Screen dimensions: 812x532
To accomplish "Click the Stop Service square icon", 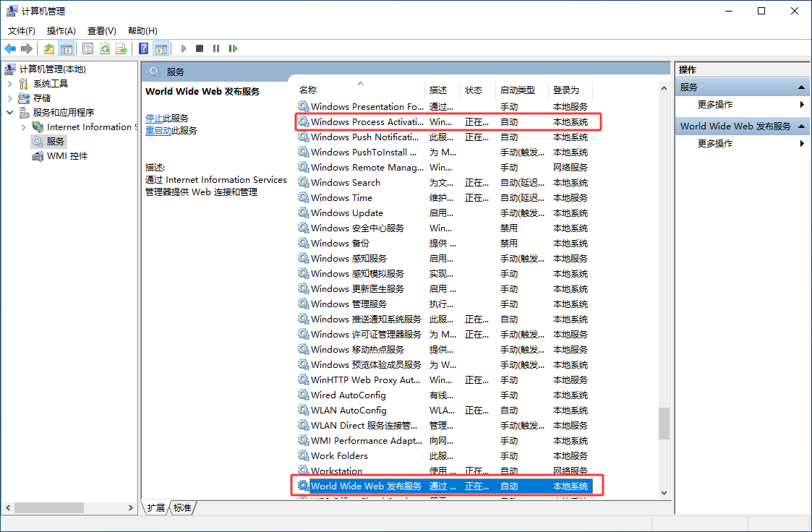I will tap(200, 48).
